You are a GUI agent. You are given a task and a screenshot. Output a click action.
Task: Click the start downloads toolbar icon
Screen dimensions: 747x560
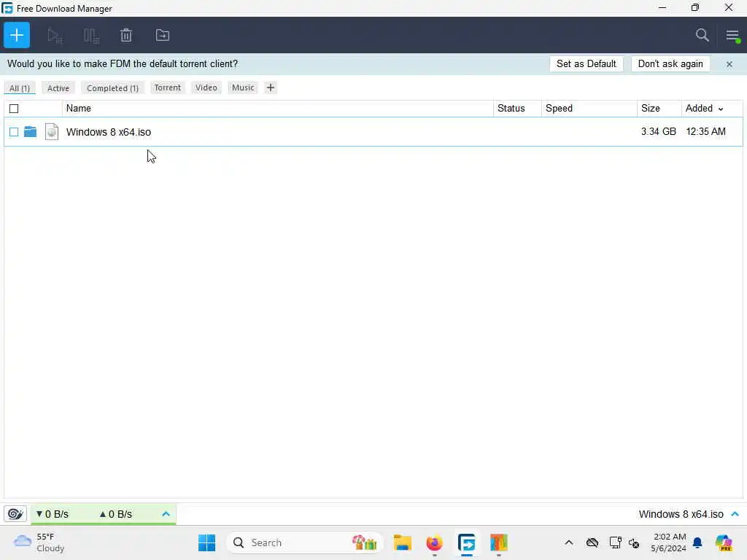click(x=55, y=36)
